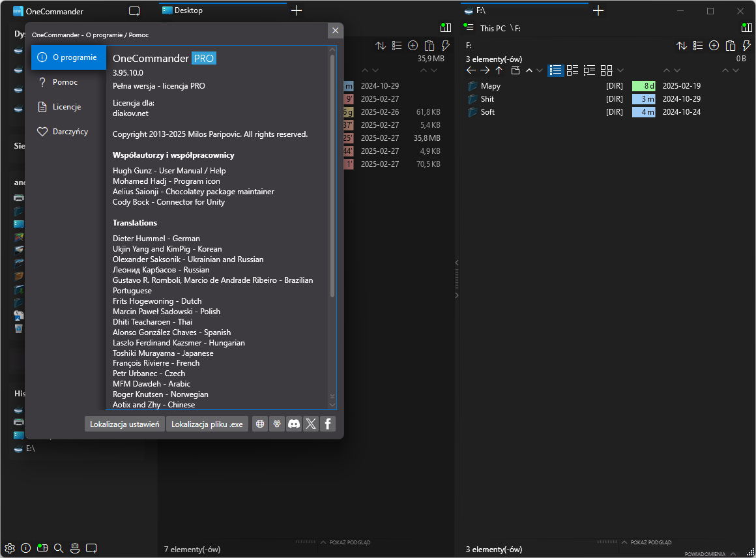This screenshot has height=558, width=756.
Task: Switch to the medium list view in F: pane
Action: 572,70
